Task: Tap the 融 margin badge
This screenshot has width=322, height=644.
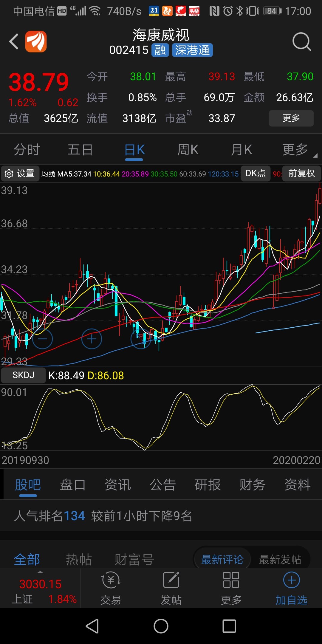Action: pos(160,50)
